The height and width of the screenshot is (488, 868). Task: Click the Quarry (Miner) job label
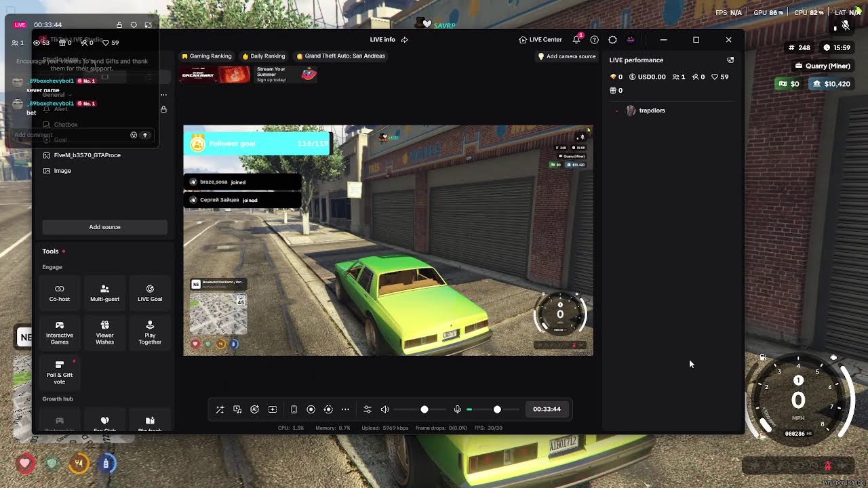click(823, 66)
